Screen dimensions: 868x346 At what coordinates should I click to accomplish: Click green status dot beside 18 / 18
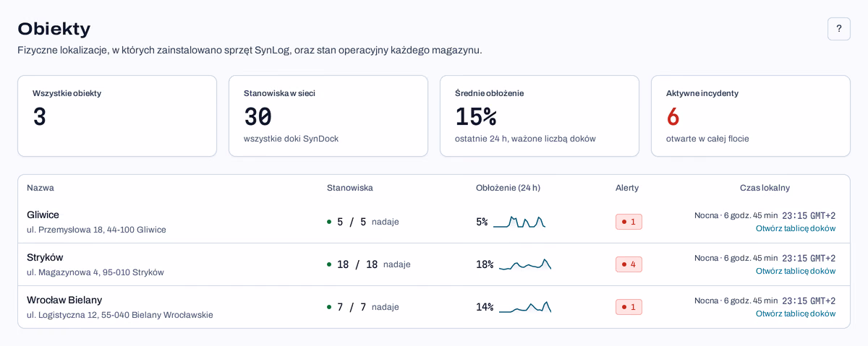coord(329,264)
